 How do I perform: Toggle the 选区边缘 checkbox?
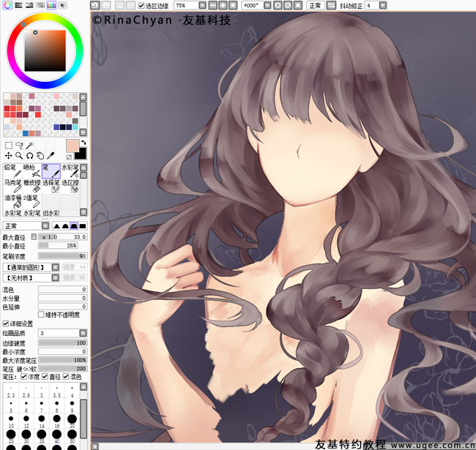[x=141, y=5]
